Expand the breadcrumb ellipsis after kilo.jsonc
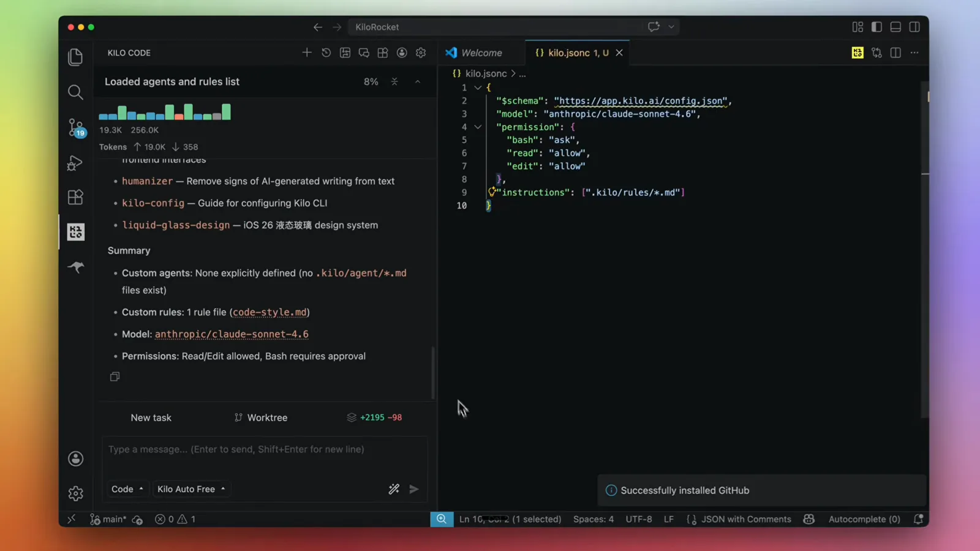The height and width of the screenshot is (551, 980). [x=522, y=73]
